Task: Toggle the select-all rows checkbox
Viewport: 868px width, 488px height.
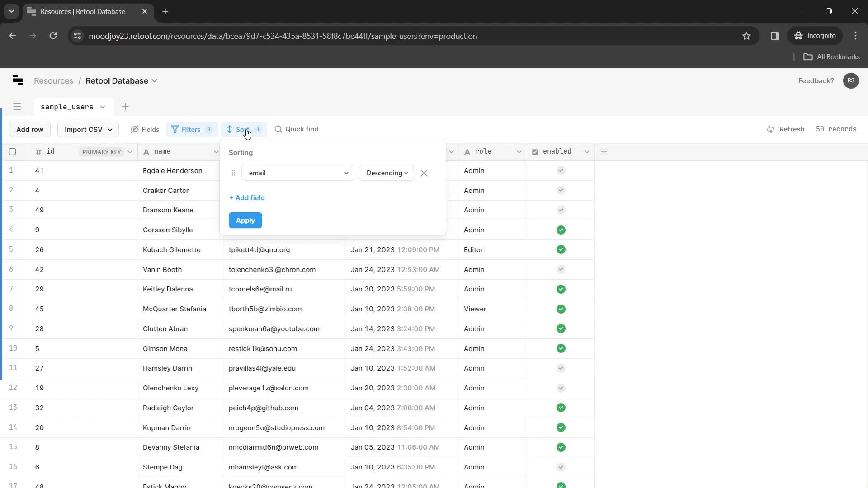Action: point(13,152)
